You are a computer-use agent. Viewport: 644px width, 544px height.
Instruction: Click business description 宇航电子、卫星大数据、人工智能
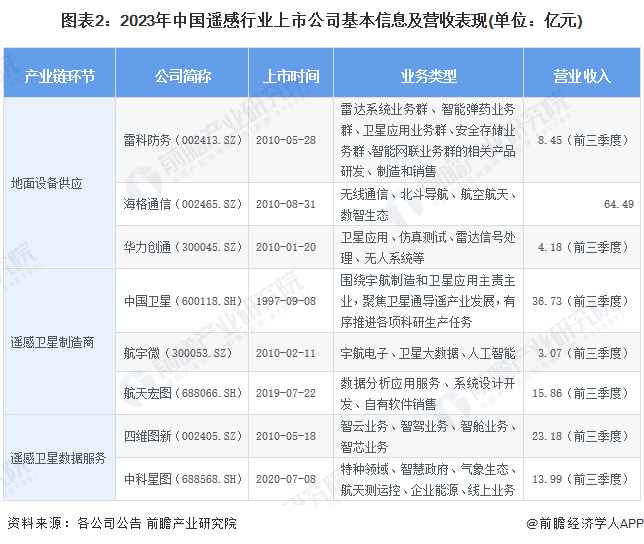(428, 353)
